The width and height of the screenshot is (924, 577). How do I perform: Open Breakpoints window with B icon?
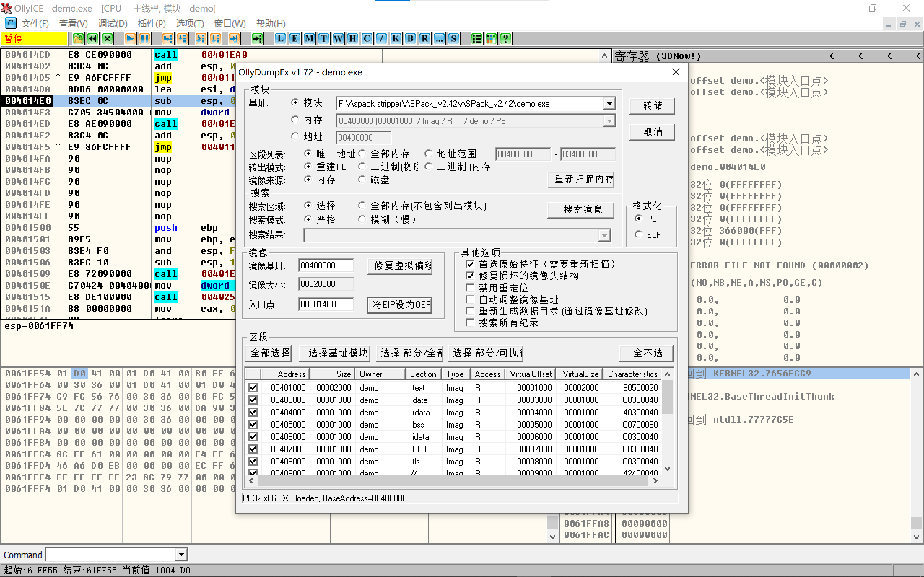pos(410,39)
